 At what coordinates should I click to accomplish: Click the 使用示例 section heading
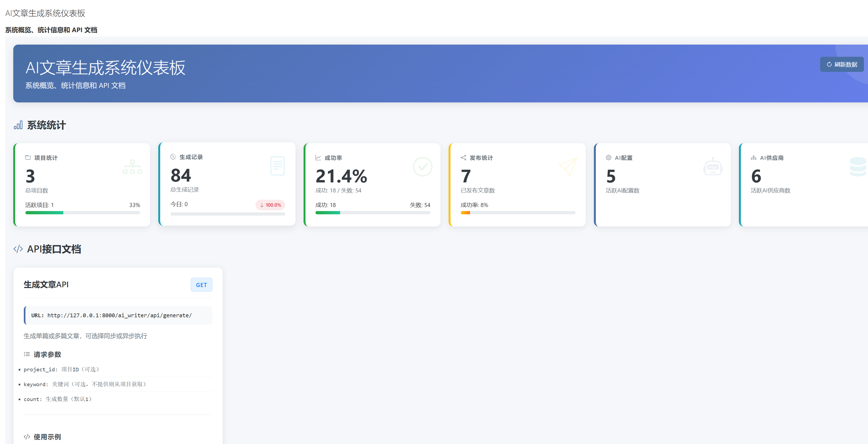coord(47,437)
